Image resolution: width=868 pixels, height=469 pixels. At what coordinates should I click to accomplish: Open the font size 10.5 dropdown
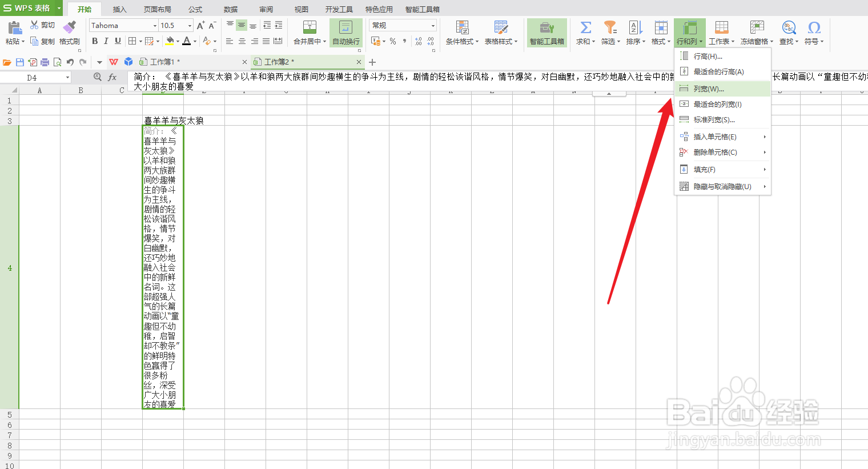pos(190,26)
